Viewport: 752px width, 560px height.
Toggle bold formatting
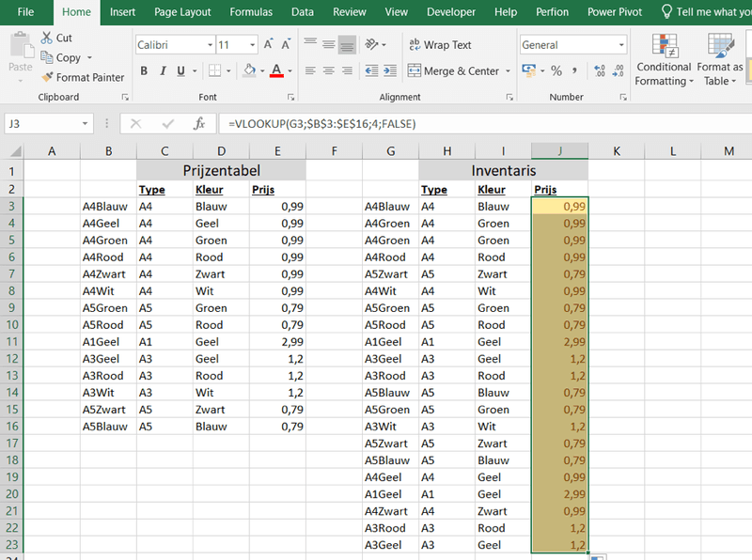(x=144, y=71)
